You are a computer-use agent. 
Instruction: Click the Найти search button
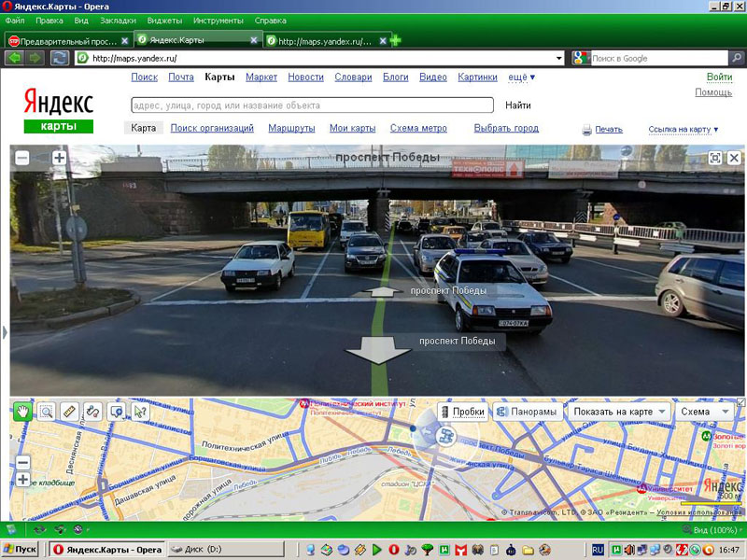[x=517, y=105]
